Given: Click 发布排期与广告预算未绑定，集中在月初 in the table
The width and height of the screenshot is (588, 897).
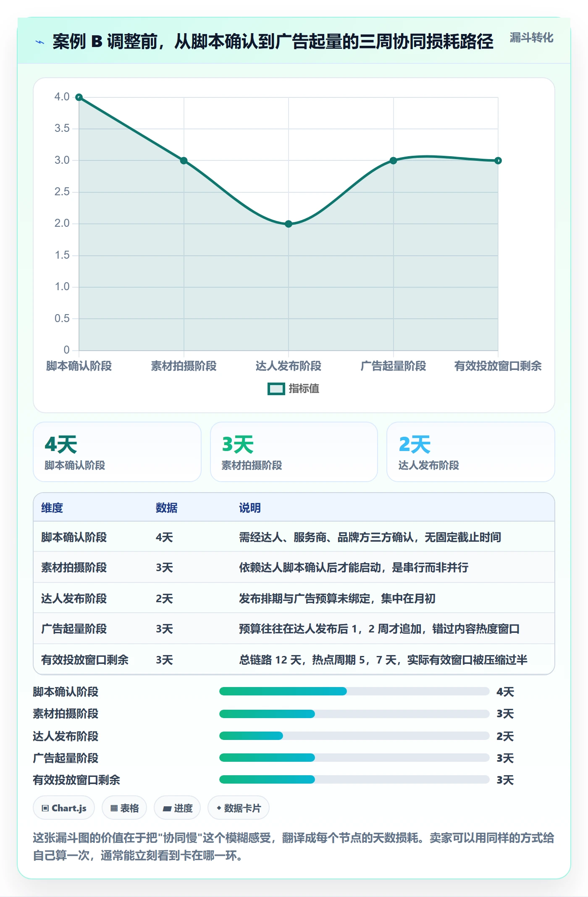Looking at the screenshot, I should point(337,598).
